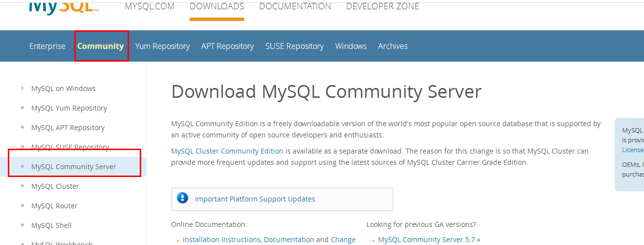Open MySQL Community Server sidebar link
644x245 pixels.
click(x=74, y=167)
